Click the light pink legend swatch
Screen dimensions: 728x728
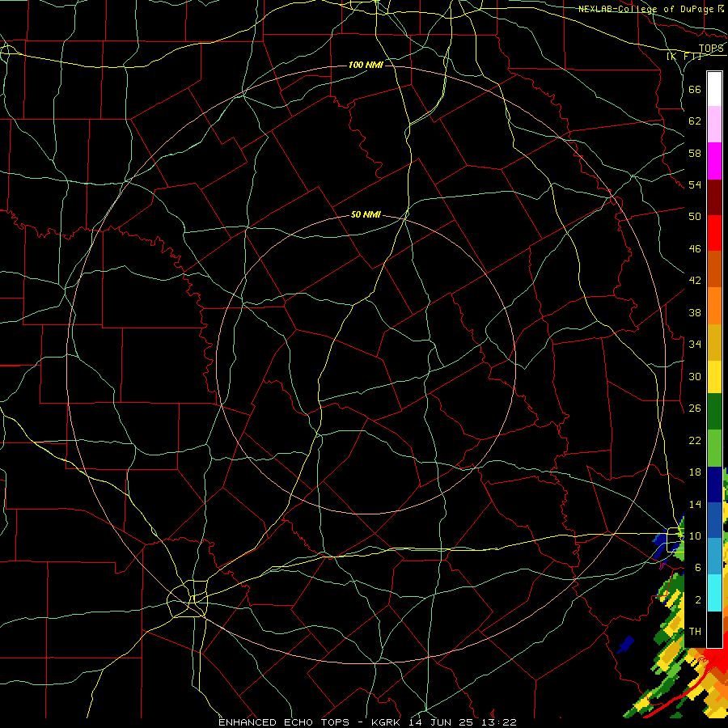714,124
